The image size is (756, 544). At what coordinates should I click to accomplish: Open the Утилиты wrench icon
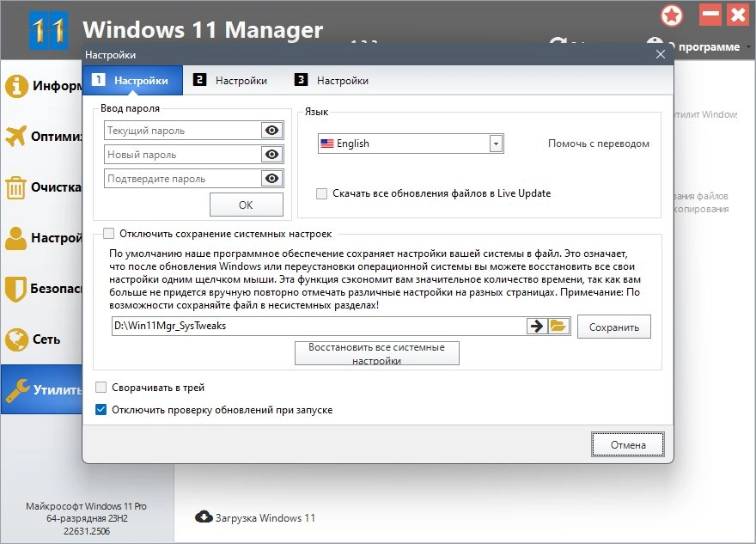point(17,389)
